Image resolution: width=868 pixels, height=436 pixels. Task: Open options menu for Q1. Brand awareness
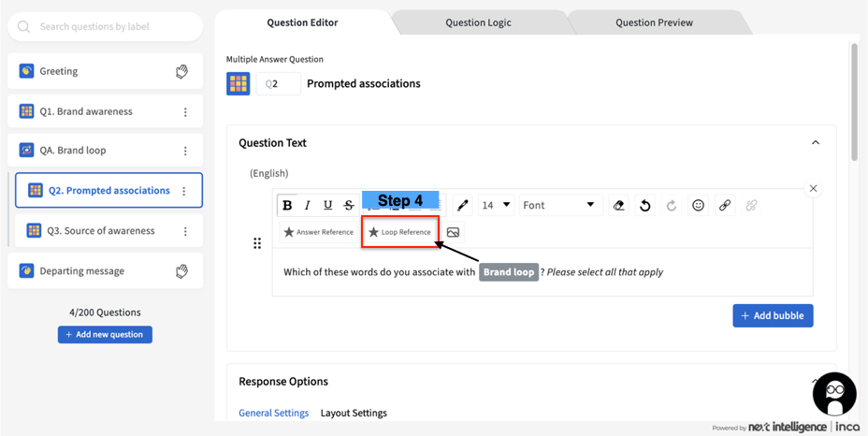click(185, 112)
